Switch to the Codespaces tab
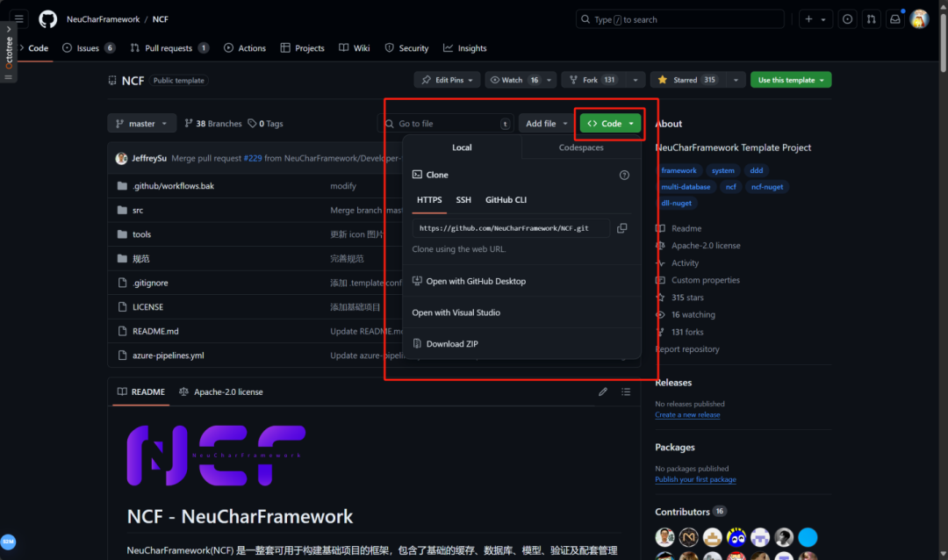 click(581, 147)
